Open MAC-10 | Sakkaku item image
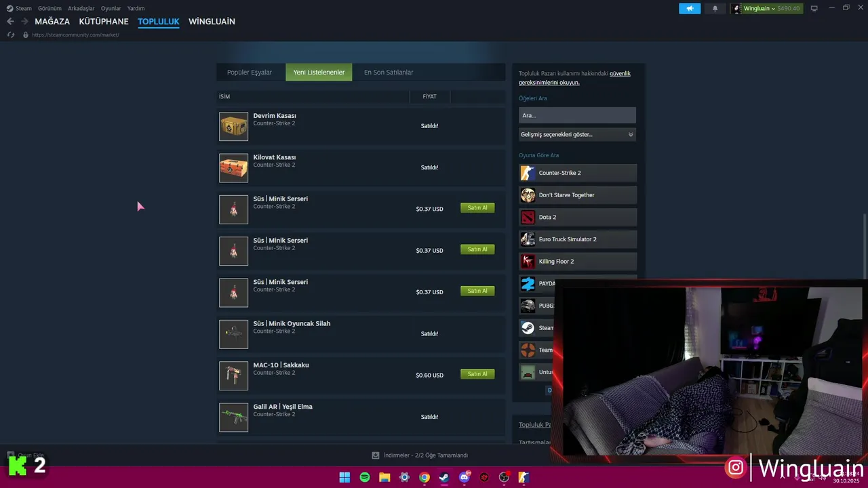The width and height of the screenshot is (868, 488). 233,375
